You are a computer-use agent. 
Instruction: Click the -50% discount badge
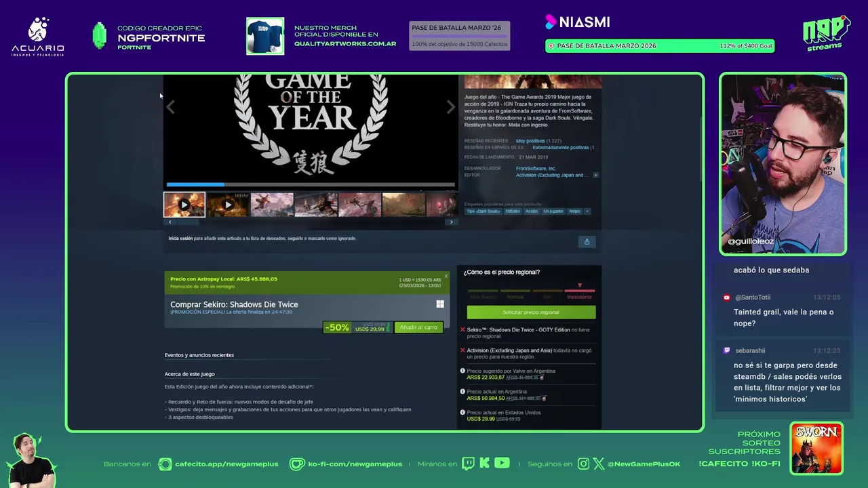(337, 327)
